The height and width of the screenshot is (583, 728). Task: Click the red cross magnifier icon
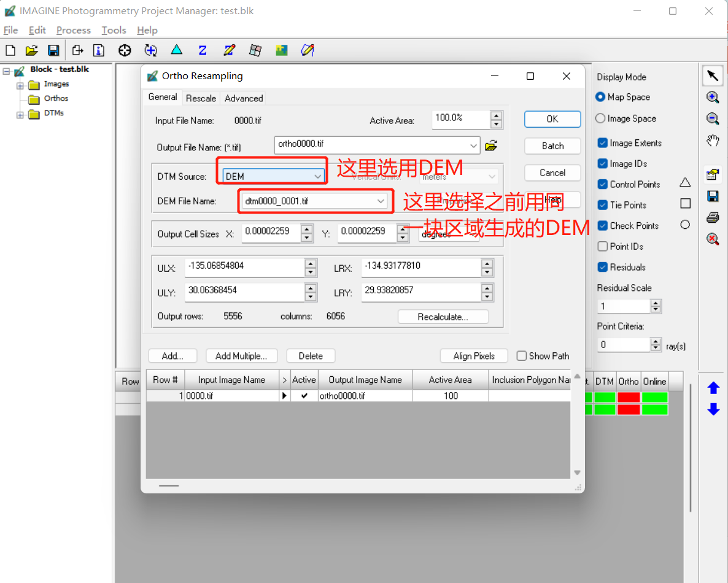(x=713, y=239)
